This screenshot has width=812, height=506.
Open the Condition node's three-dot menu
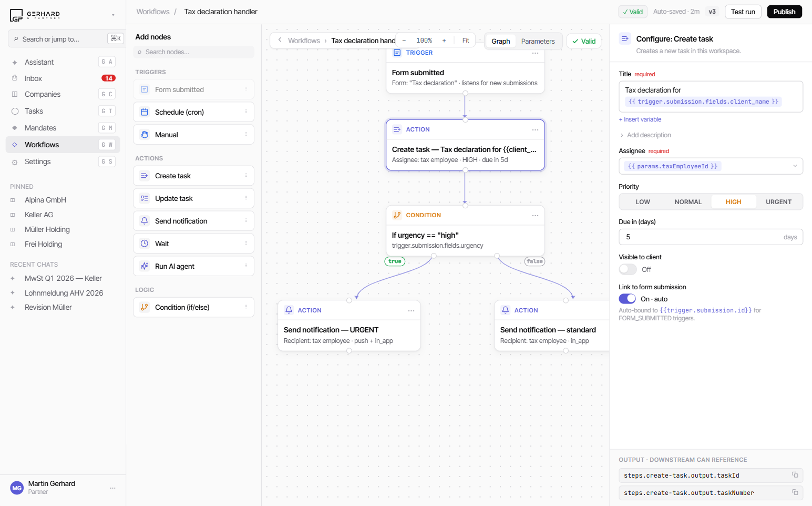coord(535,215)
